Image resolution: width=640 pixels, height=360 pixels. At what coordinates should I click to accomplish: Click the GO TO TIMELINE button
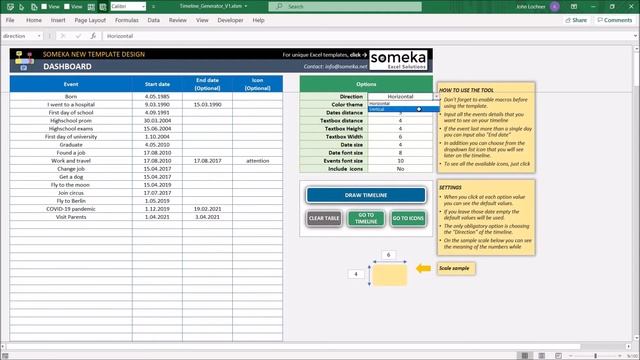coord(366,218)
